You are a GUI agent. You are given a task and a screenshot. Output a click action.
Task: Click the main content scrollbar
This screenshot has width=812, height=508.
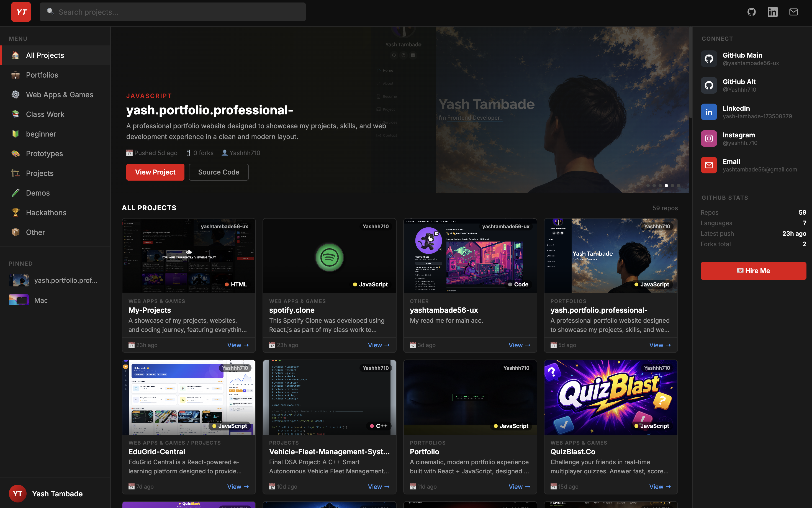pyautogui.click(x=690, y=72)
